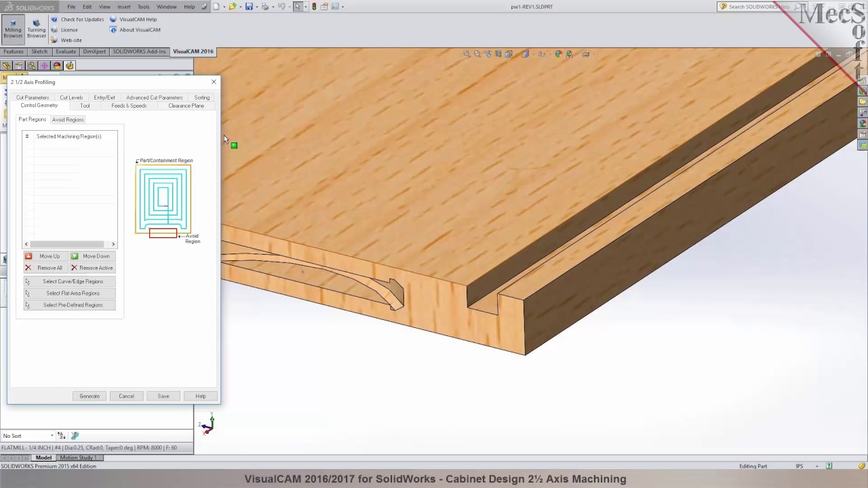The width and height of the screenshot is (868, 488).
Task: Click the Section View icon
Action: click(498, 54)
